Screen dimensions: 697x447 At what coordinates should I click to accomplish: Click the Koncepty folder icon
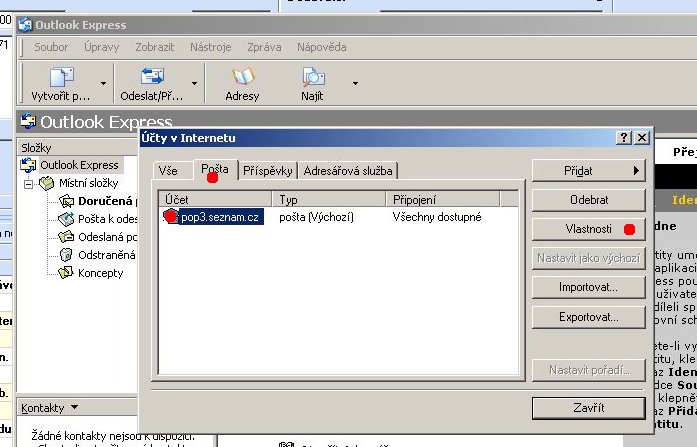click(x=66, y=272)
